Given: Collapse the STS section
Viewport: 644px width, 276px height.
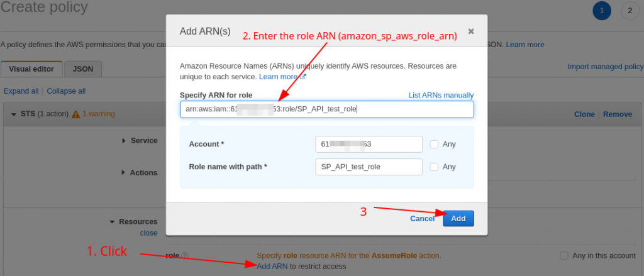Looking at the screenshot, I should (14, 114).
